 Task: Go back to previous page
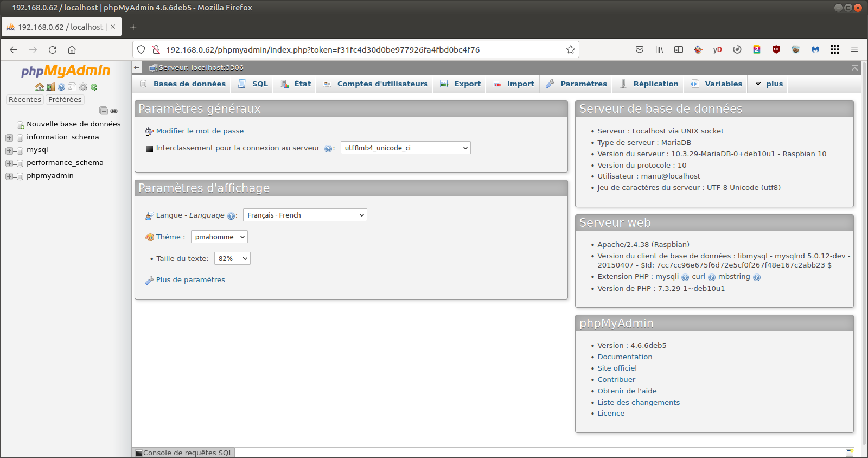coord(14,49)
